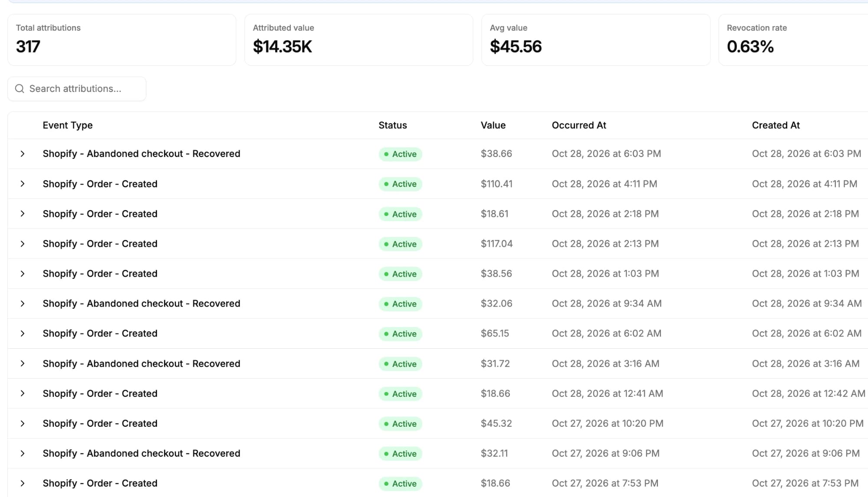
Task: Click the Status column header
Action: point(393,125)
